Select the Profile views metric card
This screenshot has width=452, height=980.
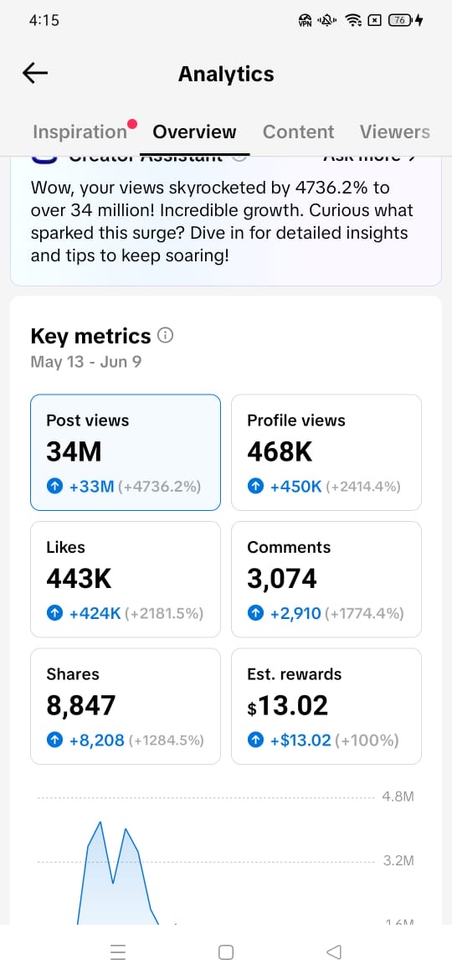tap(326, 452)
